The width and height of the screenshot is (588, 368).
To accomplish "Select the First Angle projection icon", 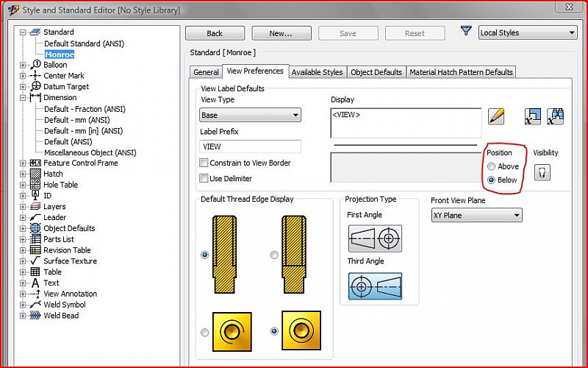I will pos(374,238).
